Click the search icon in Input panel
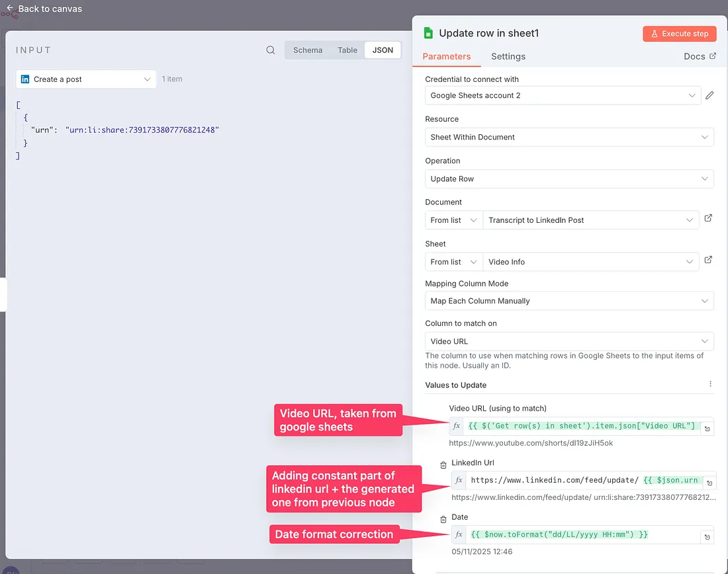728x574 pixels. click(x=271, y=50)
